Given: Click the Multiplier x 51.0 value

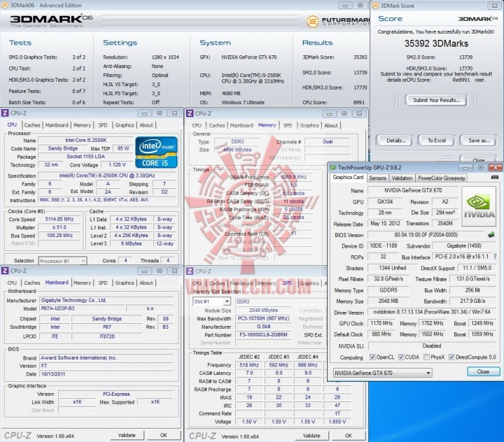Looking at the screenshot, I should [x=59, y=227].
